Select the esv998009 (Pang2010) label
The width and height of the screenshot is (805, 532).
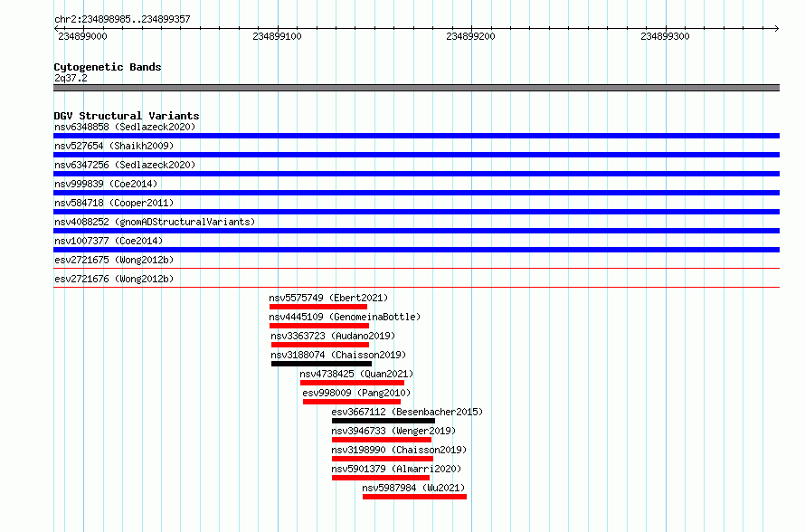click(x=356, y=393)
